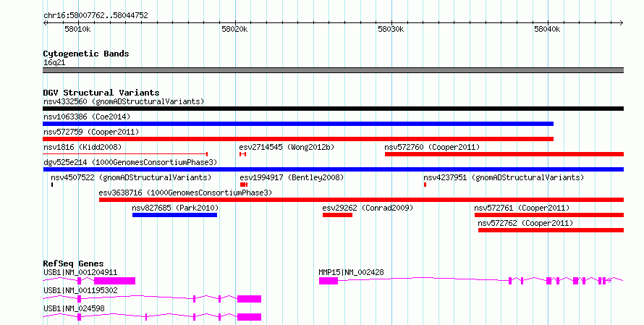Click the nsv572762 (Cooper2011) label

(x=526, y=223)
